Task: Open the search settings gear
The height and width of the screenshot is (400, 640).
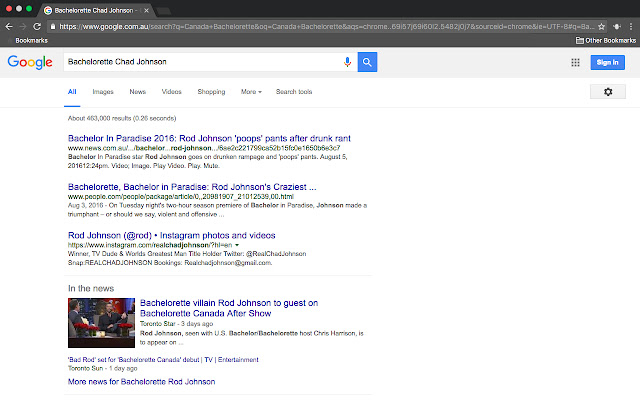Action: (x=607, y=92)
